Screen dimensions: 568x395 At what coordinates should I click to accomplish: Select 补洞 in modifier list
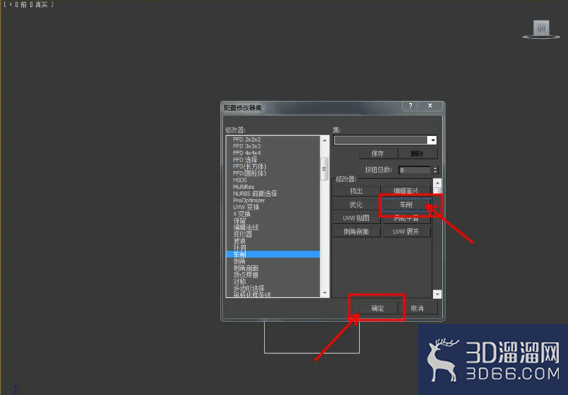click(x=239, y=248)
